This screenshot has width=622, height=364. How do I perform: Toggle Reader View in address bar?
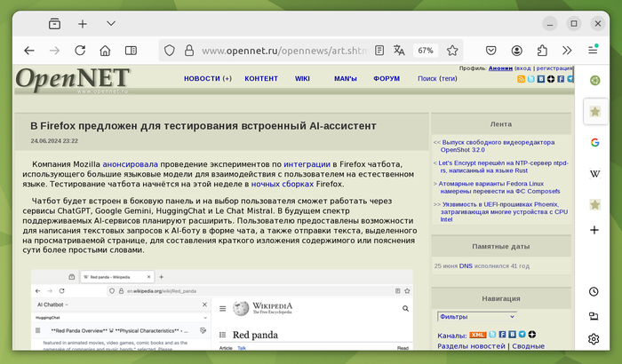tap(379, 51)
